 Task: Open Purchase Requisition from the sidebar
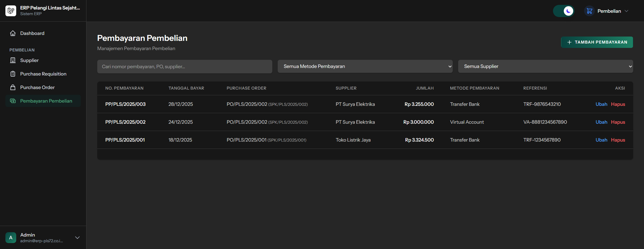[x=43, y=74]
